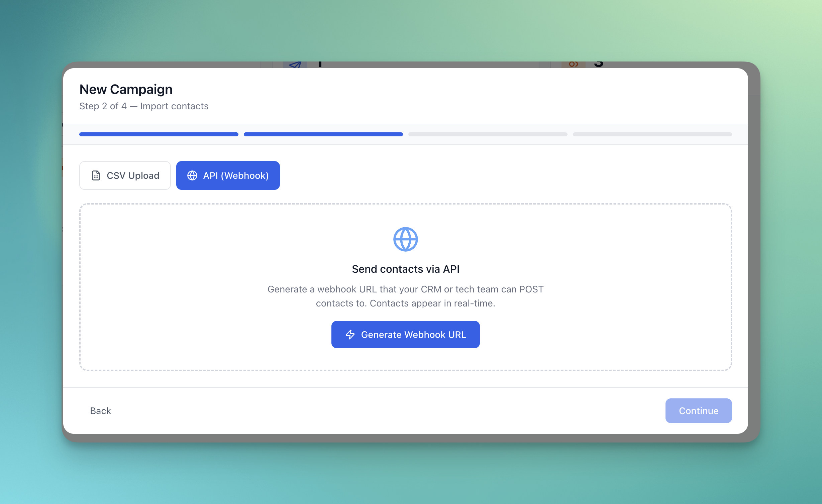Click the large blue globe illustration
The height and width of the screenshot is (504, 822).
tap(405, 239)
